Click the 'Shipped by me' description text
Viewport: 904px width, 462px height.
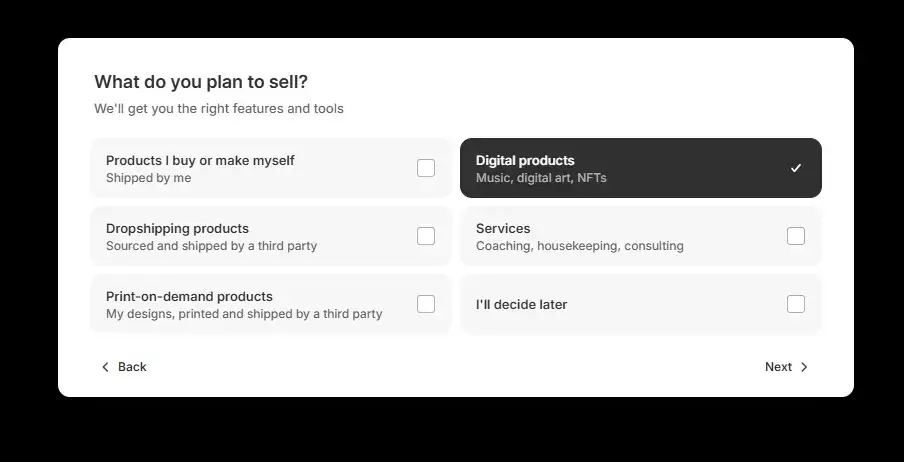(x=148, y=178)
